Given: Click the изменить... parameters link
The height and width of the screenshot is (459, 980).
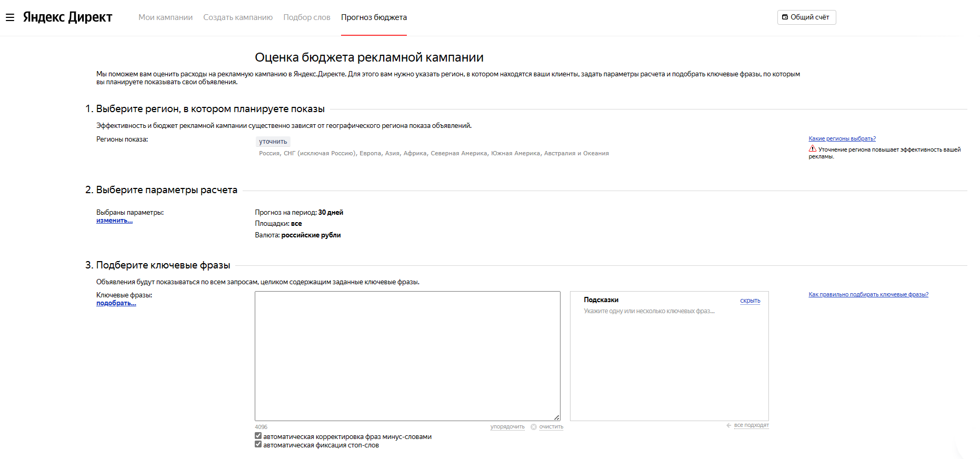Looking at the screenshot, I should tap(114, 221).
